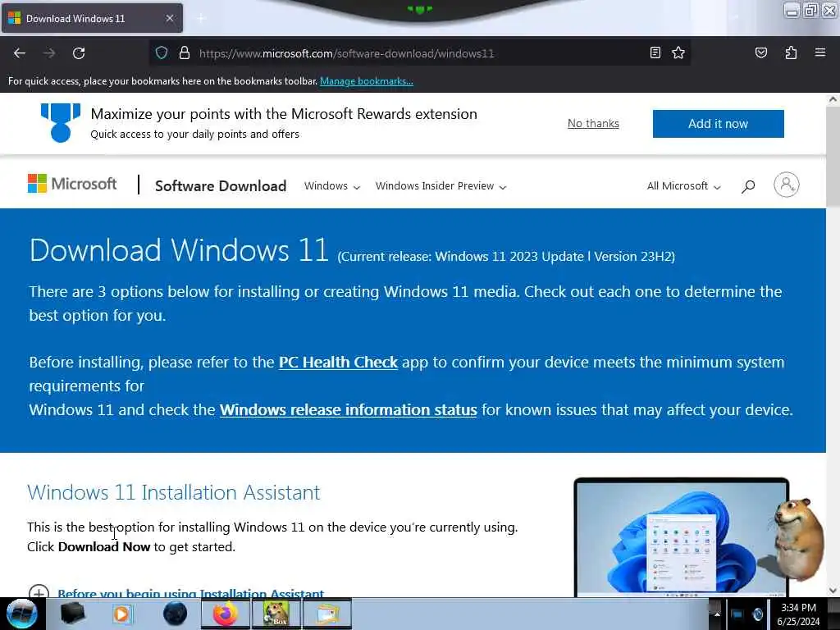Click the search magnifier icon

(x=748, y=186)
